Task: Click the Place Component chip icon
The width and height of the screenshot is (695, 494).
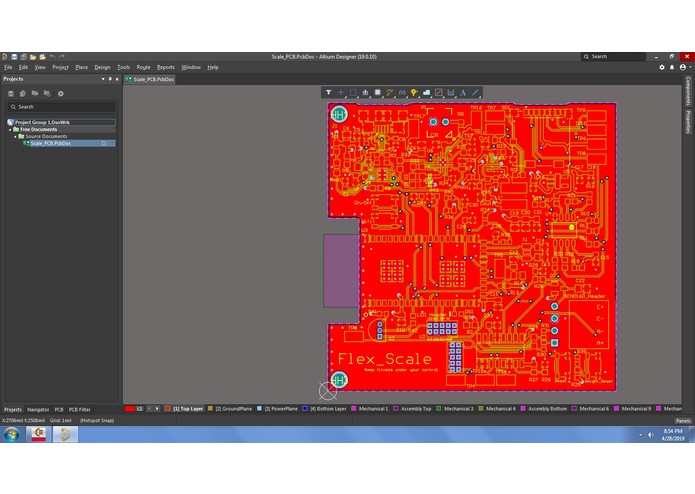Action: [378, 93]
